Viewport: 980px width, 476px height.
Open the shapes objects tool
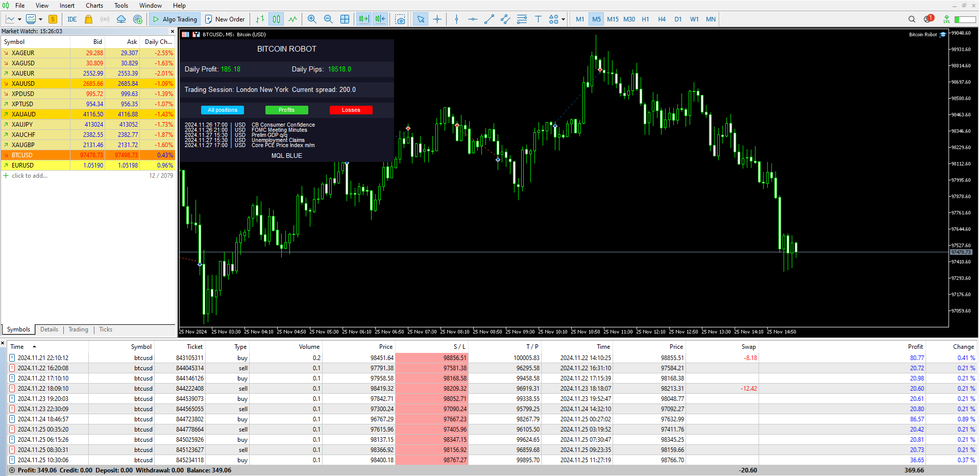click(553, 19)
